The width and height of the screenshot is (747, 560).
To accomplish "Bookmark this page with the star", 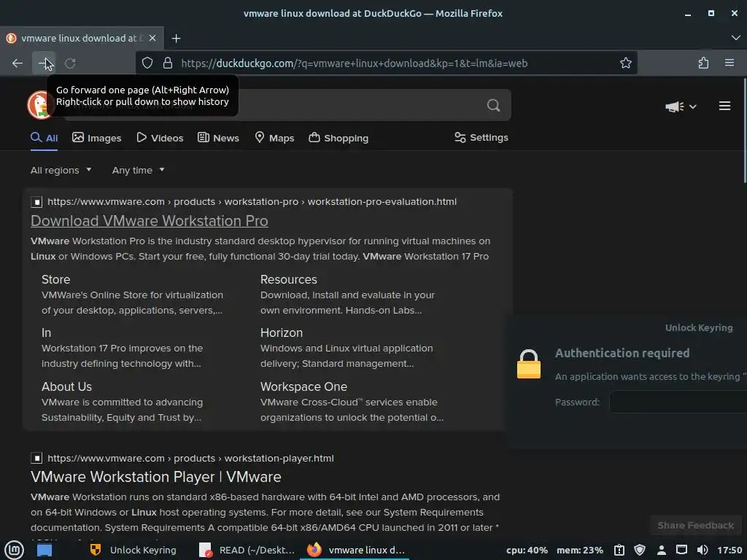I will [625, 63].
